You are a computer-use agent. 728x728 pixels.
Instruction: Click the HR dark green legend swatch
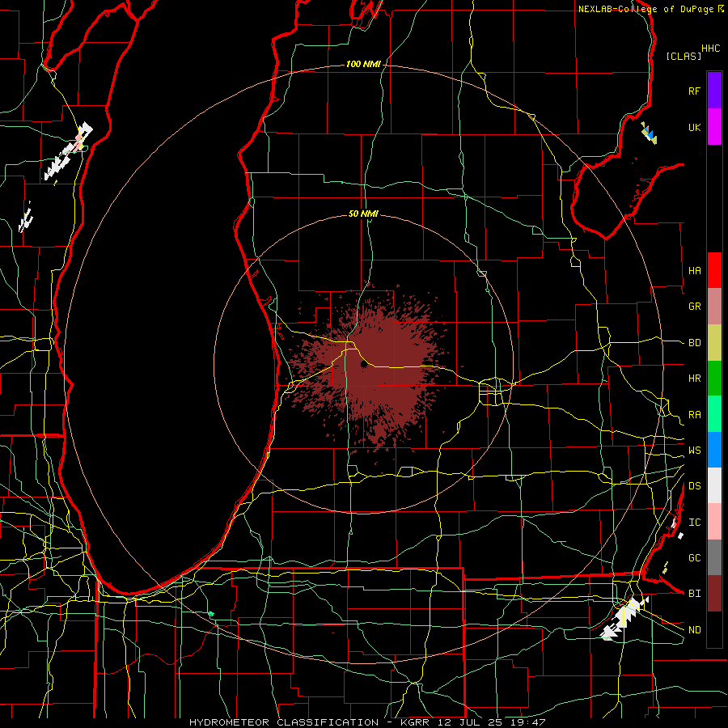point(714,379)
